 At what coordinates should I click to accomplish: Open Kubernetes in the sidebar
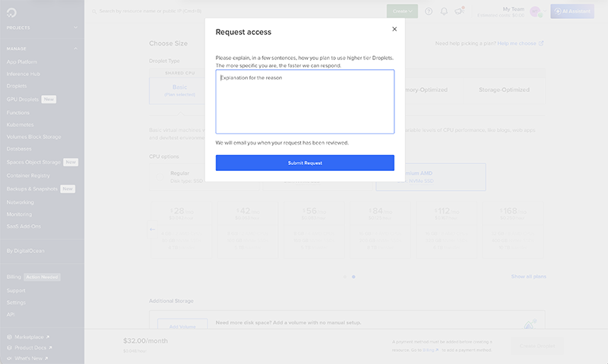pyautogui.click(x=19, y=124)
